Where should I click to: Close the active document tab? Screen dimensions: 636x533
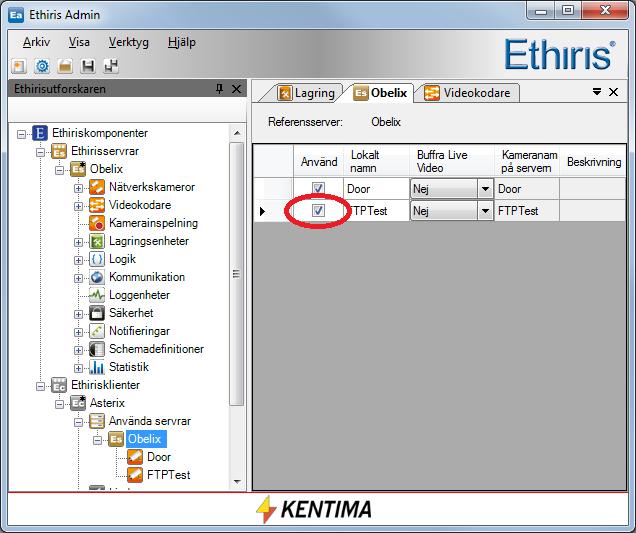[613, 92]
